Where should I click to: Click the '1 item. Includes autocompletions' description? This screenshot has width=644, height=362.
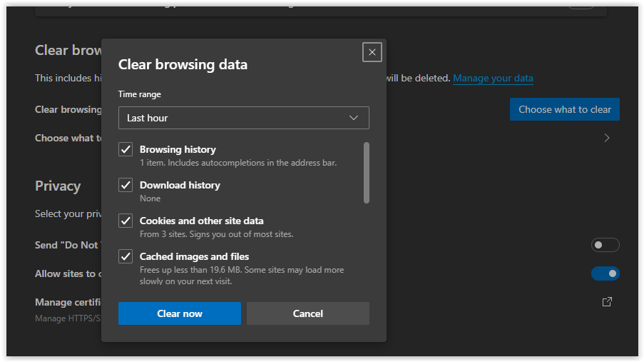[238, 163]
